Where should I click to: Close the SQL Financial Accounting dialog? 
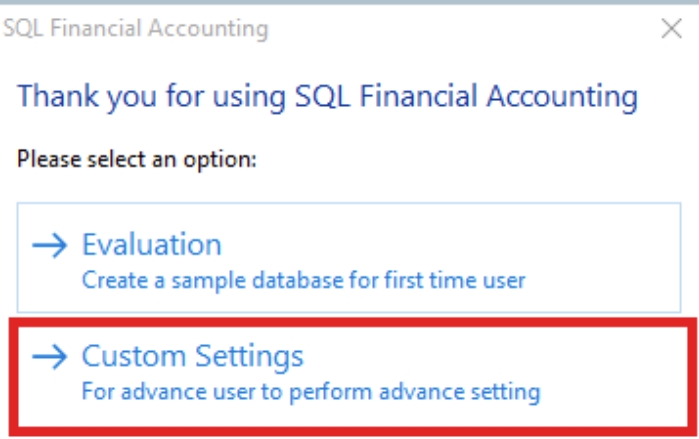(x=671, y=29)
